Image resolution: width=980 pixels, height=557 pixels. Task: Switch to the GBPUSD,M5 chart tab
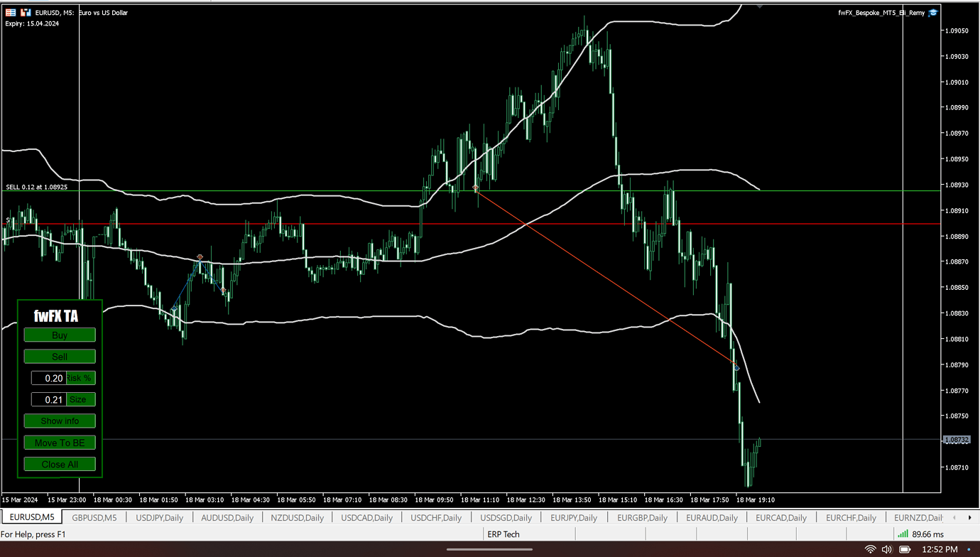pyautogui.click(x=94, y=517)
